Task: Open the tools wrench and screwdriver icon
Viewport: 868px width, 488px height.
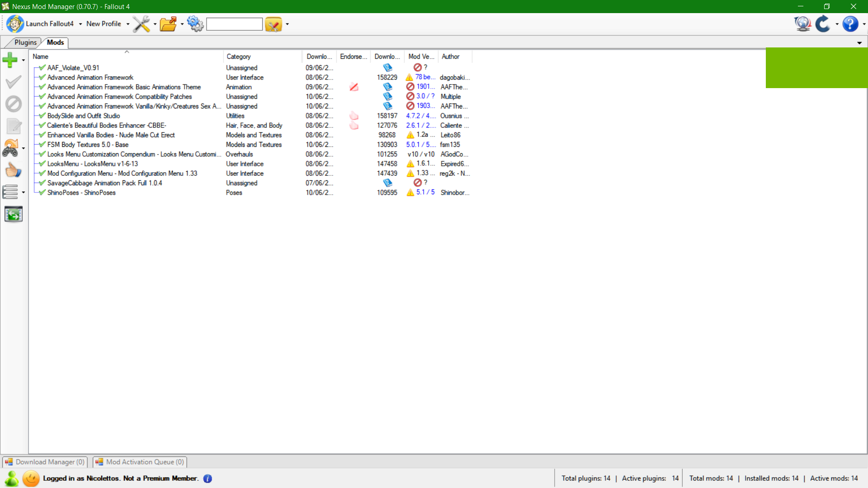Action: click(x=141, y=24)
